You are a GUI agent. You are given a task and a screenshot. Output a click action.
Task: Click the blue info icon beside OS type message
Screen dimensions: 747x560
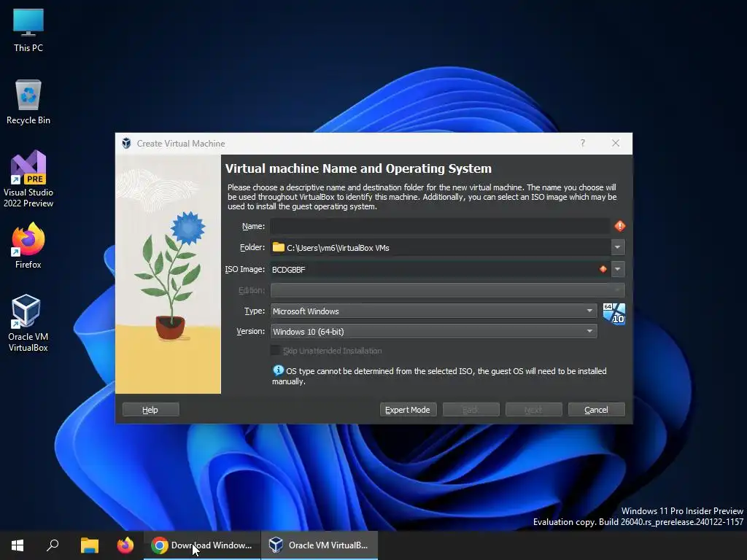pyautogui.click(x=278, y=370)
